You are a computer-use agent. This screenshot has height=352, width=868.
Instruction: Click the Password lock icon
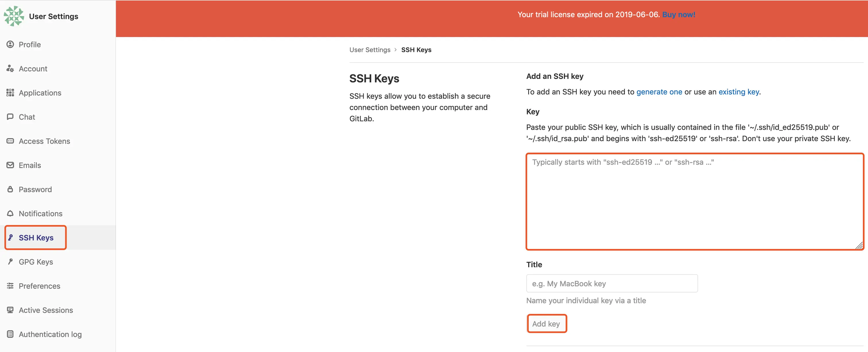(x=10, y=189)
